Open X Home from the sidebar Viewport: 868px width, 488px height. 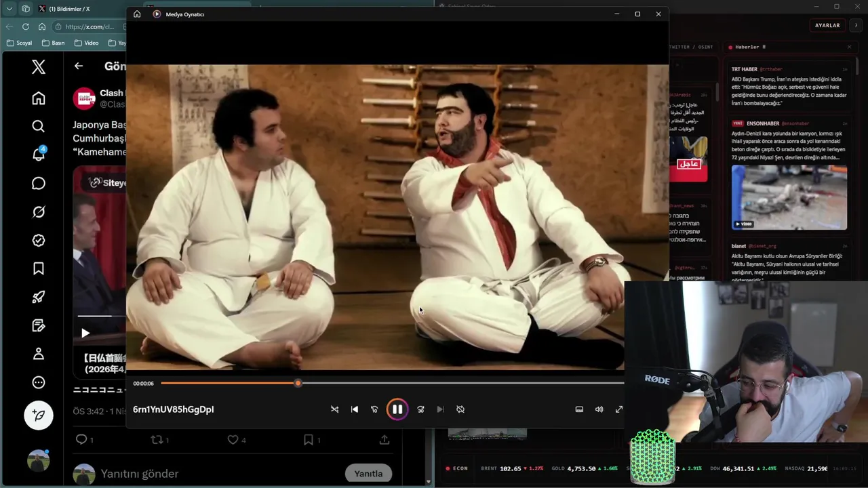tap(39, 98)
